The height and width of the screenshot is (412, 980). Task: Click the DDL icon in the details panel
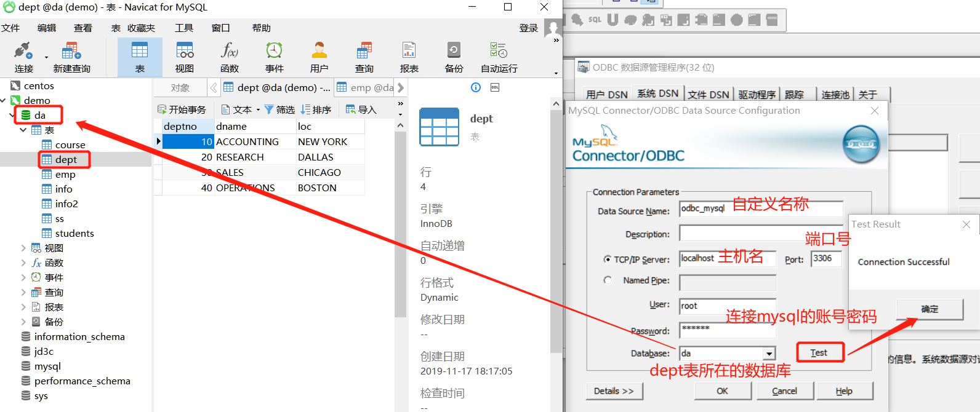[x=495, y=87]
